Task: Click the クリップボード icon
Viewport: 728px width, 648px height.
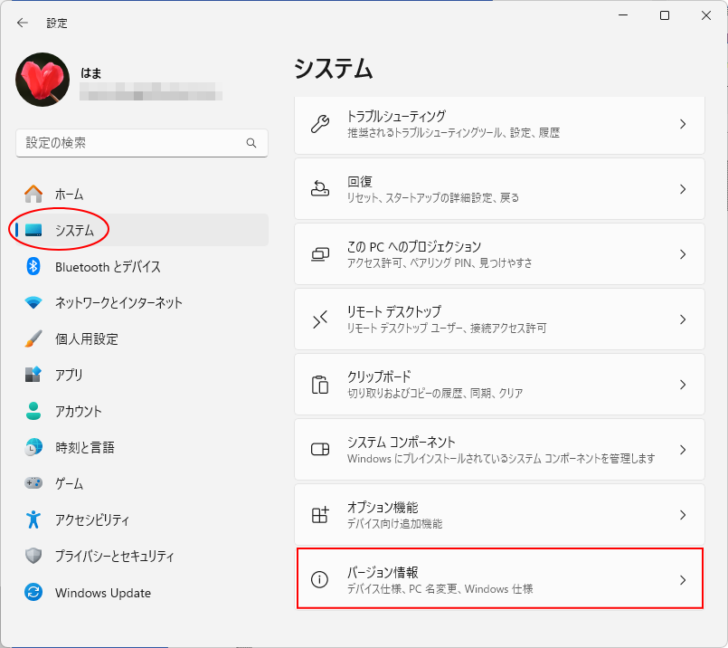Action: click(x=320, y=384)
